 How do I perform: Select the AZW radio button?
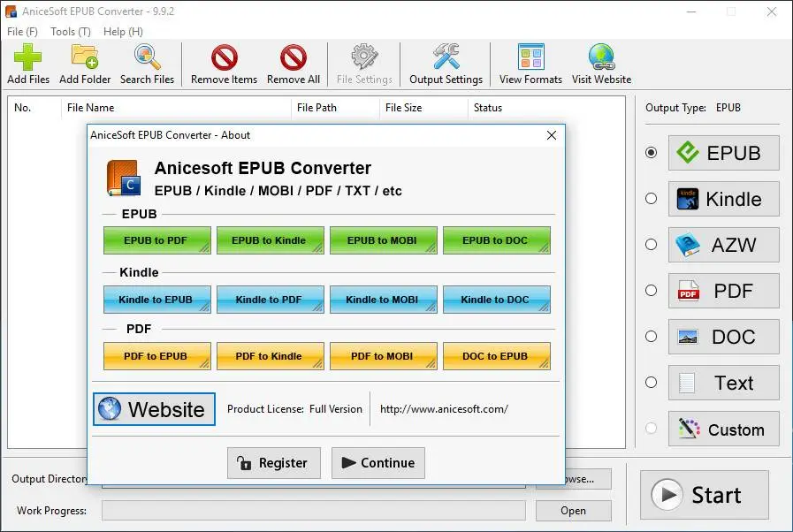(651, 244)
